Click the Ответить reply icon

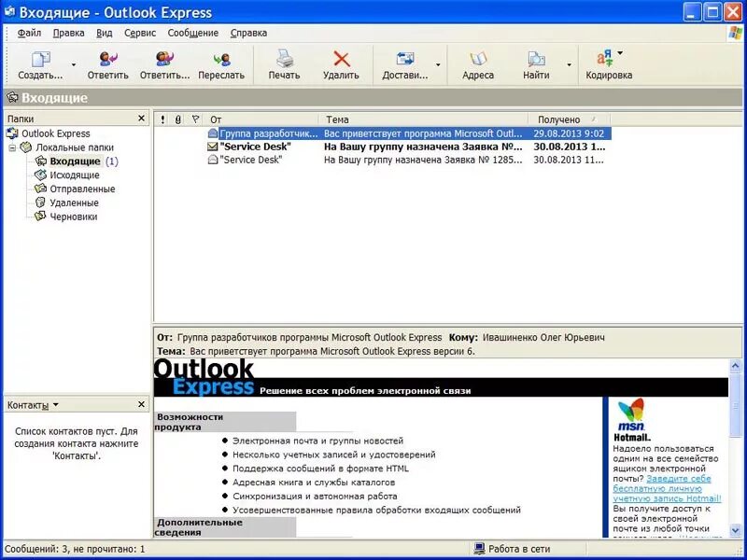point(108,60)
